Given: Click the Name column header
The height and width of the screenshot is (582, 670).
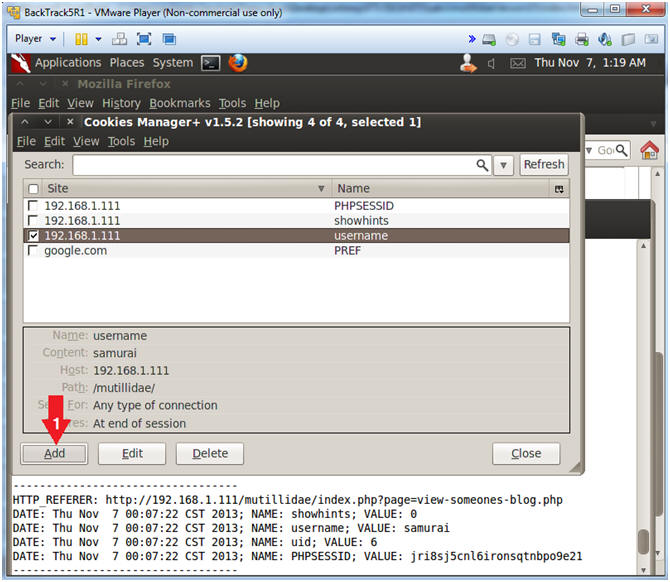Looking at the screenshot, I should click(x=440, y=188).
